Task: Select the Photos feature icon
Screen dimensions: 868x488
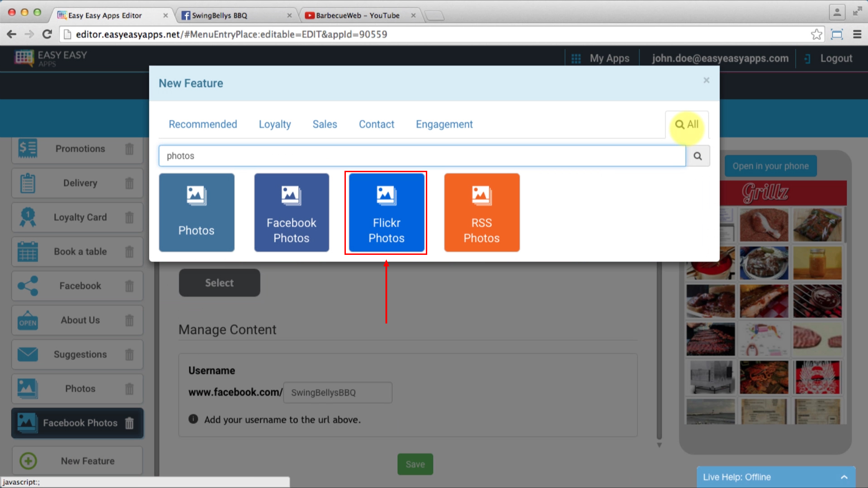Action: [x=197, y=212]
